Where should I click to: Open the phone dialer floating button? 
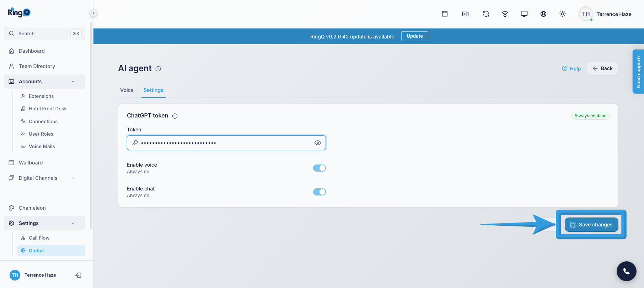pyautogui.click(x=626, y=271)
